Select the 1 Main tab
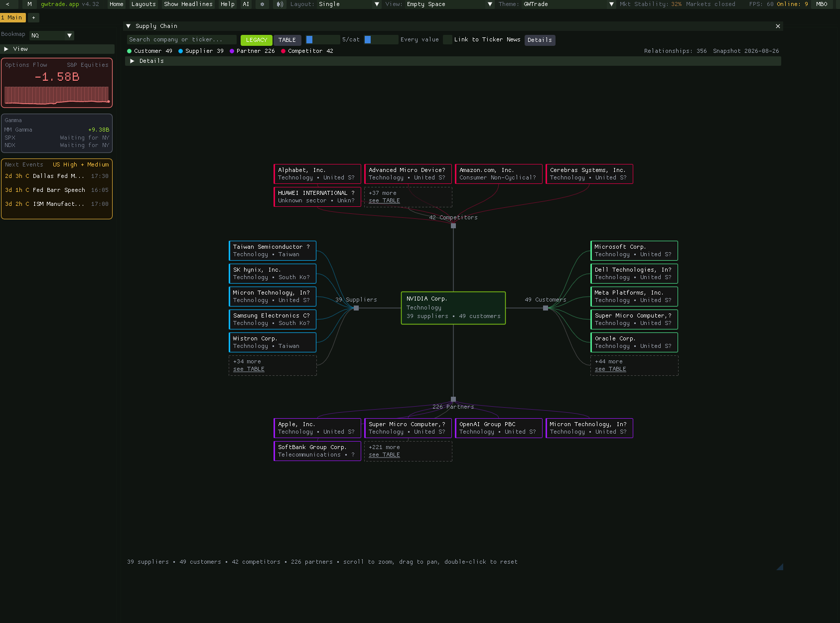Image resolution: width=840 pixels, height=623 pixels. (12, 17)
